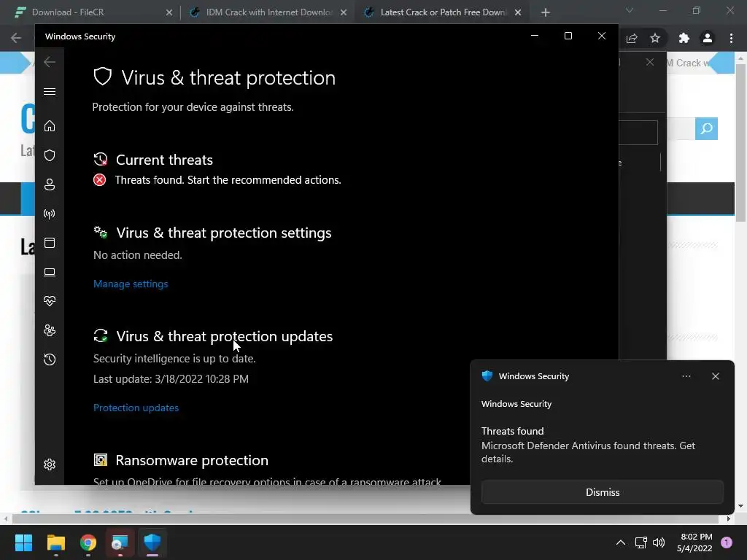Click the protection settings gears icon
Viewport: 747px width, 560px height.
(x=101, y=233)
